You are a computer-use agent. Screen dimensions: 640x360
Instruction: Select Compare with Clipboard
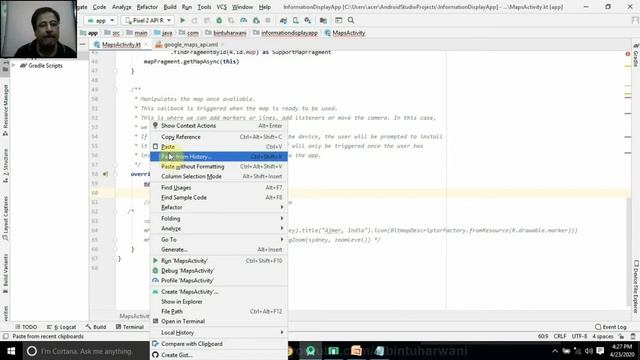[219, 344]
